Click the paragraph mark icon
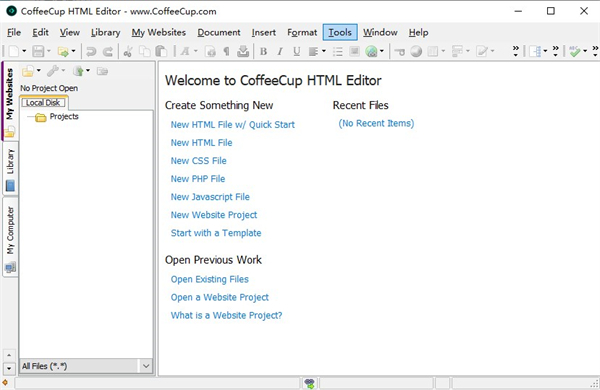The width and height of the screenshot is (600, 390). coord(227,51)
